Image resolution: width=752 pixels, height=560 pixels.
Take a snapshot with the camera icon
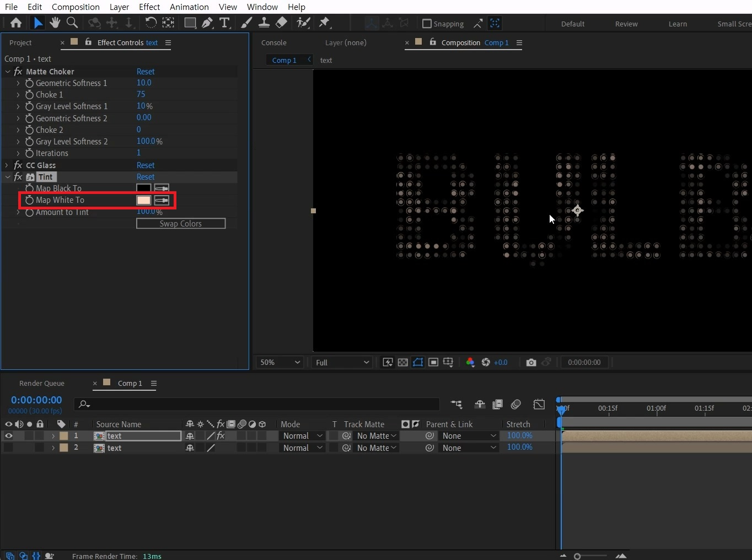tap(531, 362)
